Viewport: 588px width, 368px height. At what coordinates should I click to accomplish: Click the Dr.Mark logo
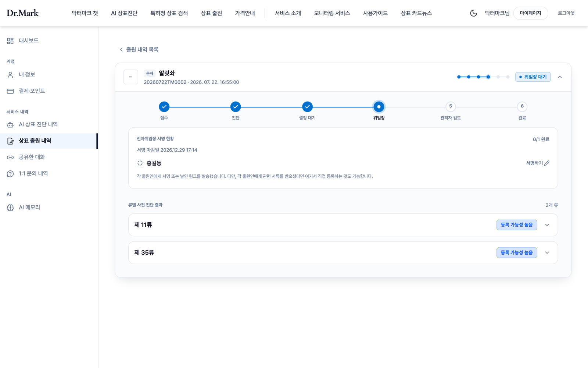(x=22, y=13)
